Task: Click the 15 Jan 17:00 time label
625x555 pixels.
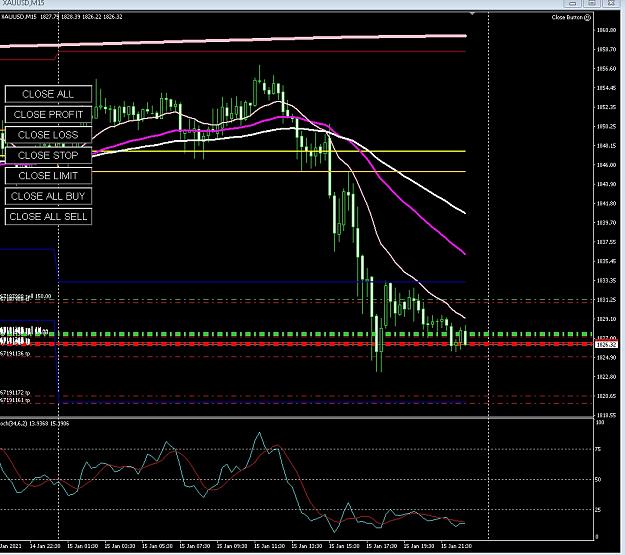Action: pyautogui.click(x=381, y=546)
